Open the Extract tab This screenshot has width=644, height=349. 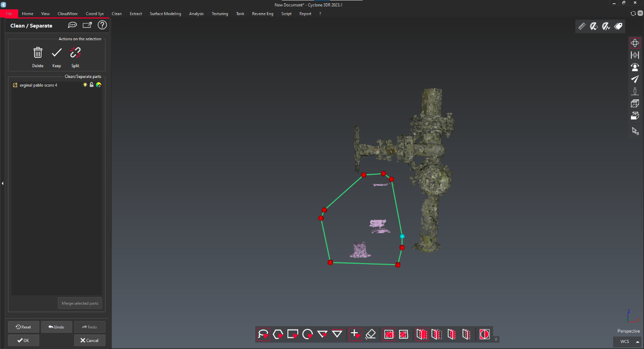pos(136,14)
